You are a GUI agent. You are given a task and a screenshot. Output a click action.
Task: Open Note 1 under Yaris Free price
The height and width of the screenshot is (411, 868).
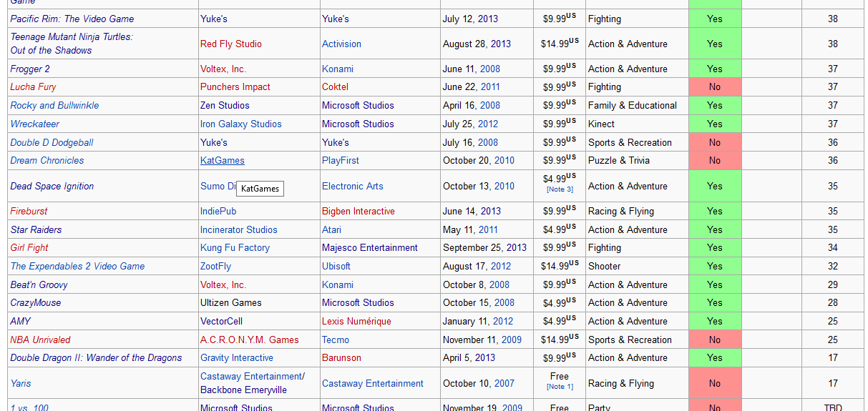click(560, 387)
